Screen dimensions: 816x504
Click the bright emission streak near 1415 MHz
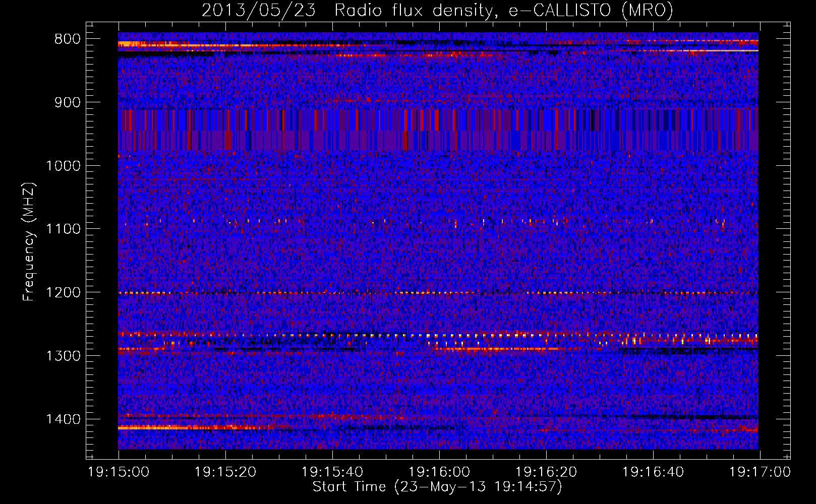point(204,427)
